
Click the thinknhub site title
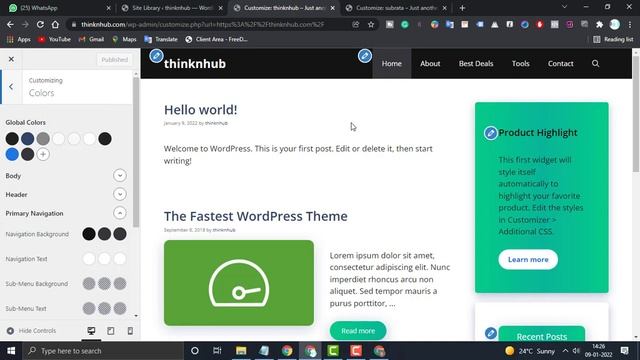195,64
